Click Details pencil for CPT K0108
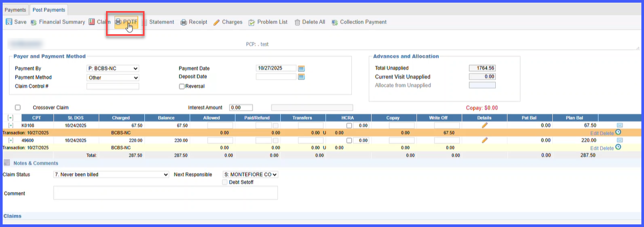This screenshot has width=644, height=227. tap(484, 125)
